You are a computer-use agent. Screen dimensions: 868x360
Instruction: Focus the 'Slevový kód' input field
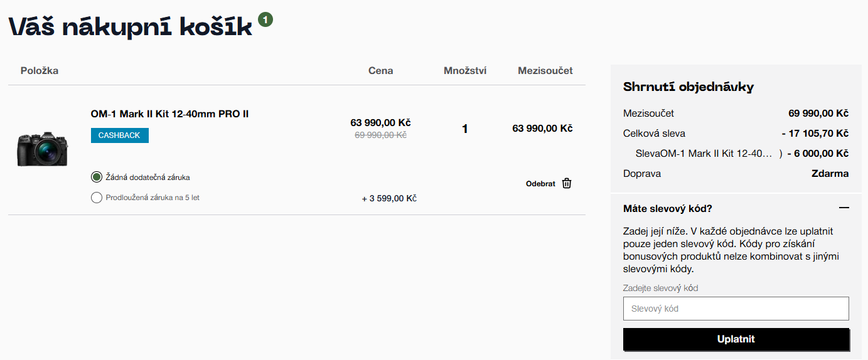click(x=736, y=309)
